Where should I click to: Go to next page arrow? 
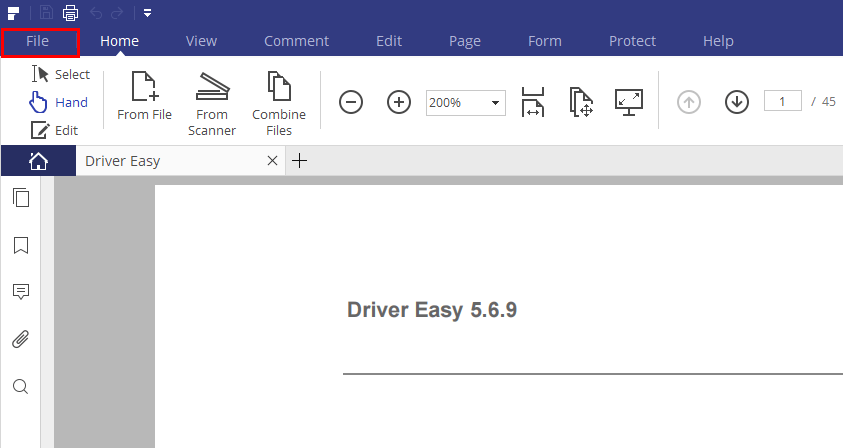(737, 102)
